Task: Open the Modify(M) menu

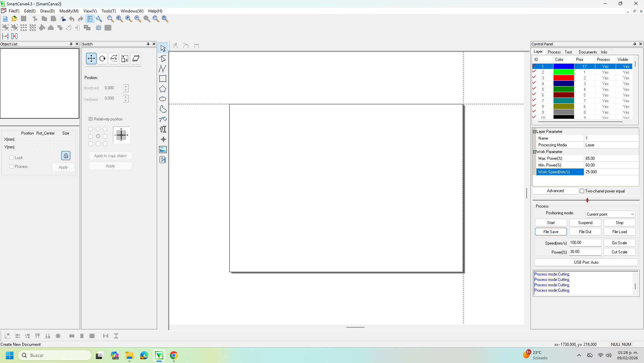Action: 69,11
